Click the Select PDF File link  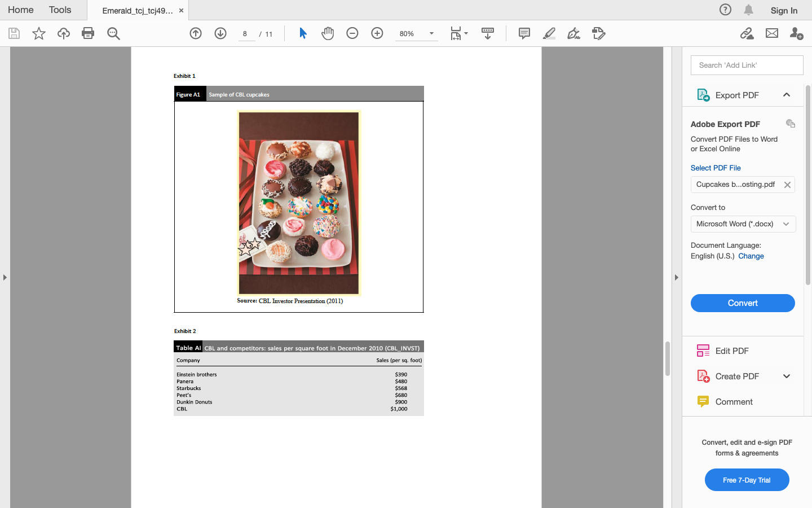(716, 168)
